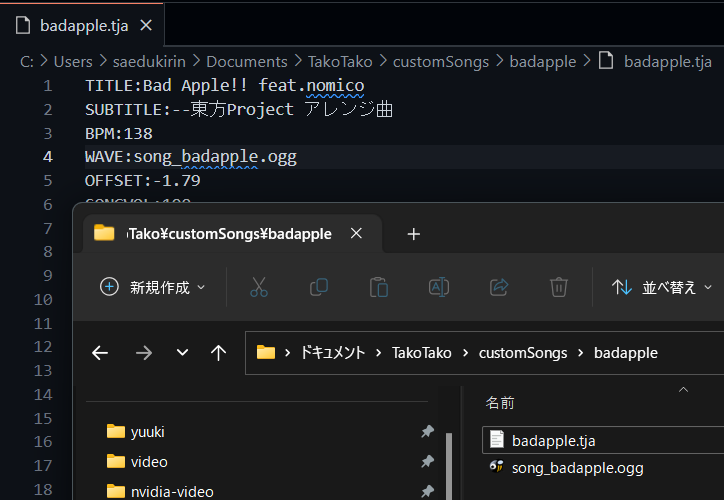This screenshot has height=500, width=724.
Task: Click the Paste clipboard icon
Action: [x=379, y=287]
